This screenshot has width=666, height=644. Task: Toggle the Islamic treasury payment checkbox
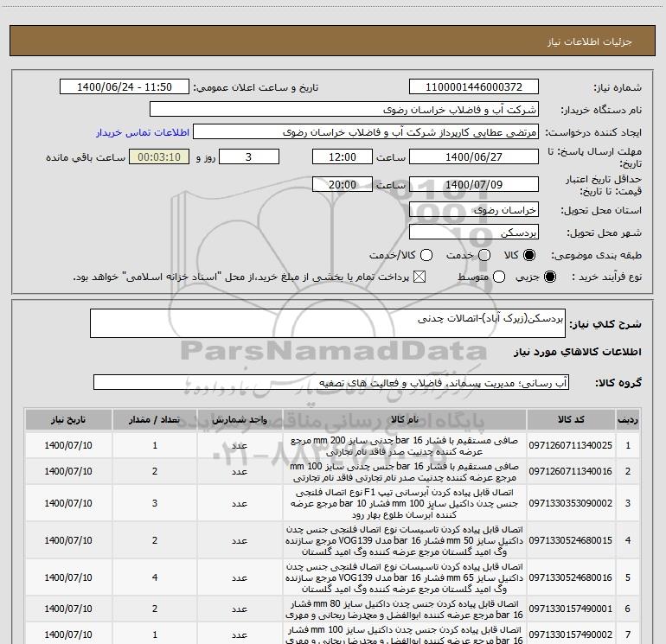coord(419,277)
